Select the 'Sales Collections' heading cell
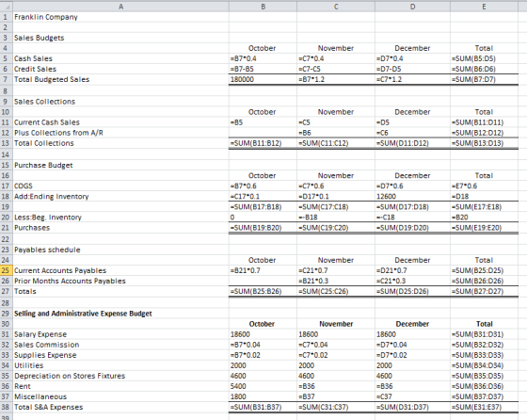The height and width of the screenshot is (420, 527). (x=121, y=102)
